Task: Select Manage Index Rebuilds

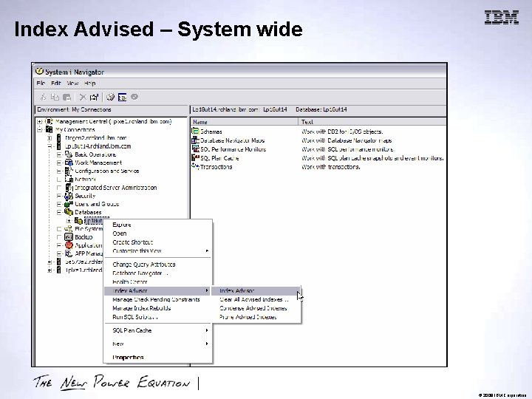Action: click(x=158, y=308)
